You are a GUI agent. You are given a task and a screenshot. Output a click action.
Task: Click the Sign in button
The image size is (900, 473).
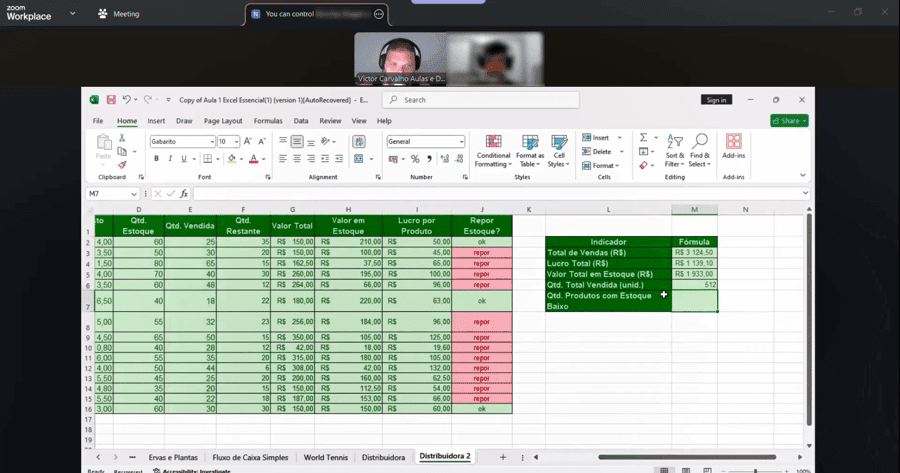pyautogui.click(x=716, y=100)
